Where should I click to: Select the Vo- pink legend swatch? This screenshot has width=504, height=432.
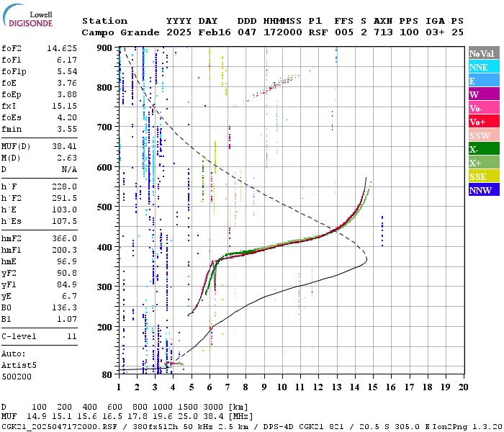[484, 108]
